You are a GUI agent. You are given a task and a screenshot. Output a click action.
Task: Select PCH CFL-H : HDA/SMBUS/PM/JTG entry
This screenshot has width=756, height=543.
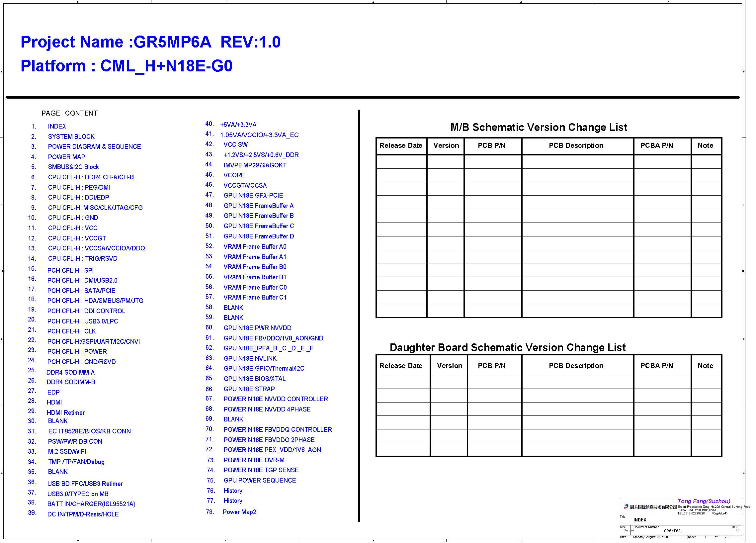click(95, 301)
